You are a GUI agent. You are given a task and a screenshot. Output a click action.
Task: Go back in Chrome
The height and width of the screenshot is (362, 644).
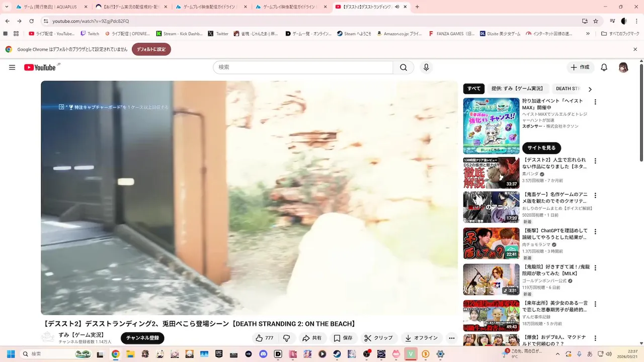tap(8, 21)
